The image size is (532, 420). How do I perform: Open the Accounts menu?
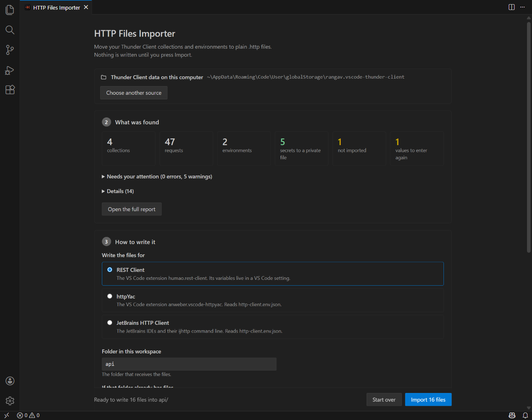point(10,381)
